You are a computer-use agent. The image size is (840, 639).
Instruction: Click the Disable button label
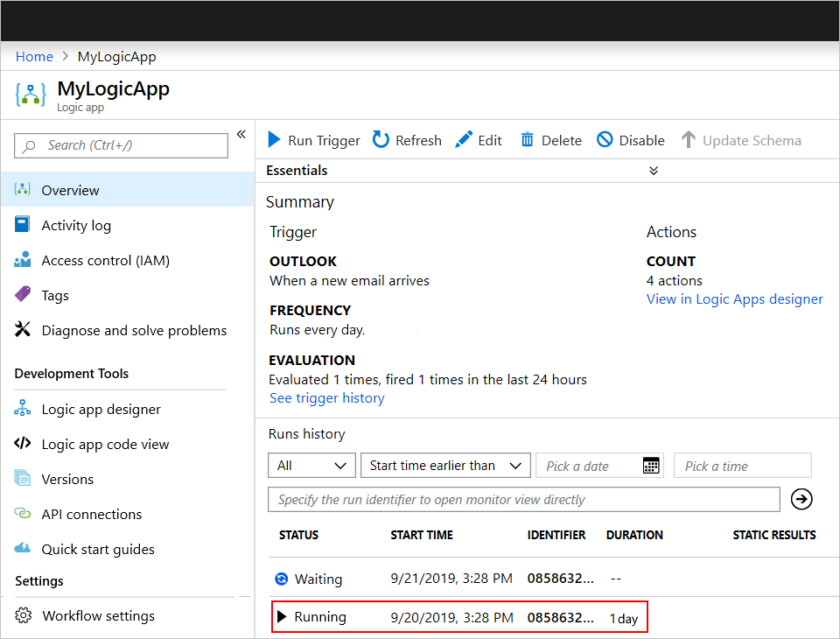(641, 140)
